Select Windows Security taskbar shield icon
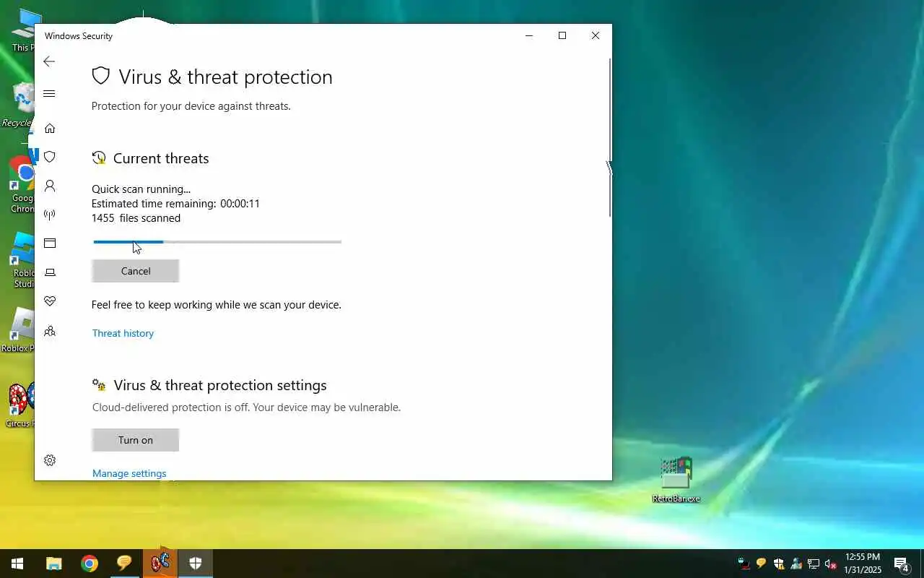Viewport: 924px width, 578px height. click(x=196, y=564)
